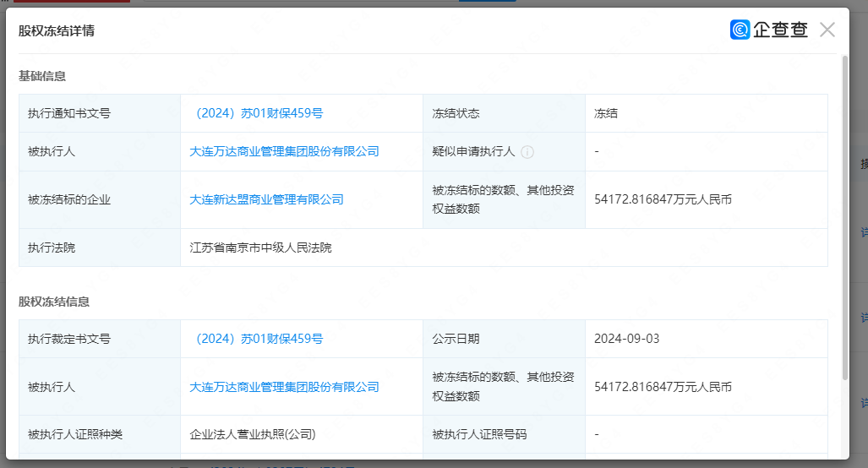Click the 执行法院 label cell
This screenshot has width=868, height=468.
[52, 248]
